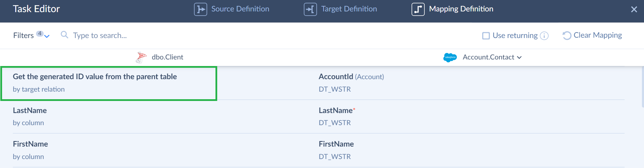
Task: Click the search magnifier icon
Action: [x=64, y=35]
